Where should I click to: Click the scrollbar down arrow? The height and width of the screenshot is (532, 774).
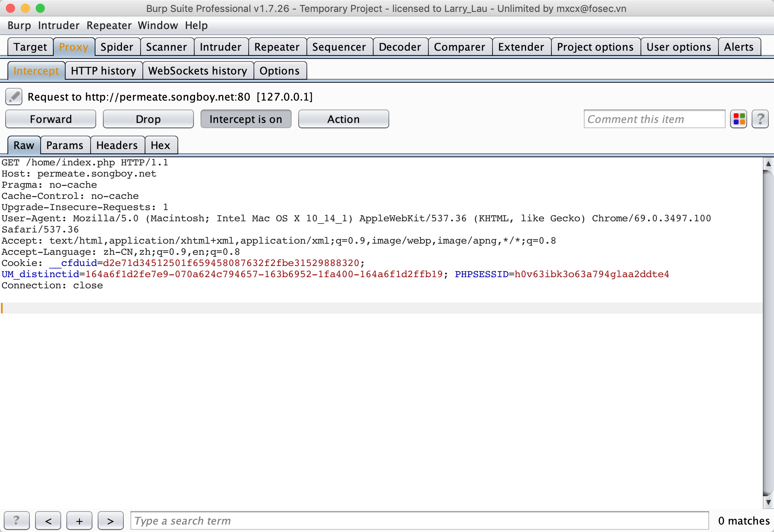[768, 502]
